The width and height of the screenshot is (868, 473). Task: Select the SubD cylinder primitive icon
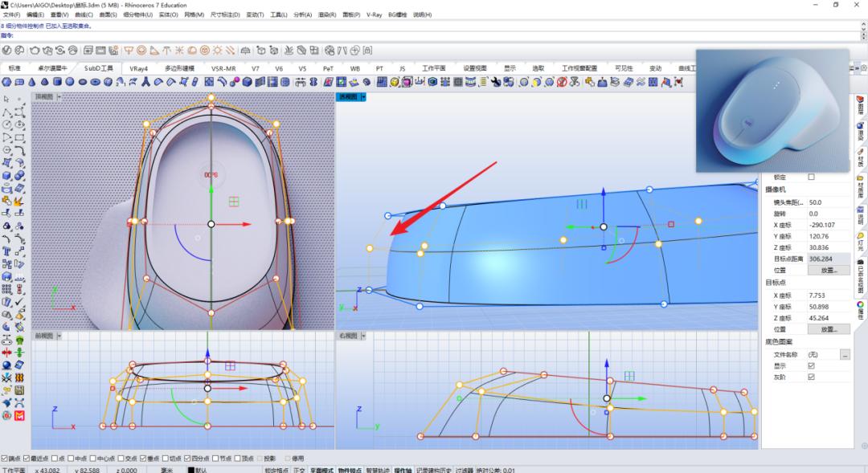[57, 82]
